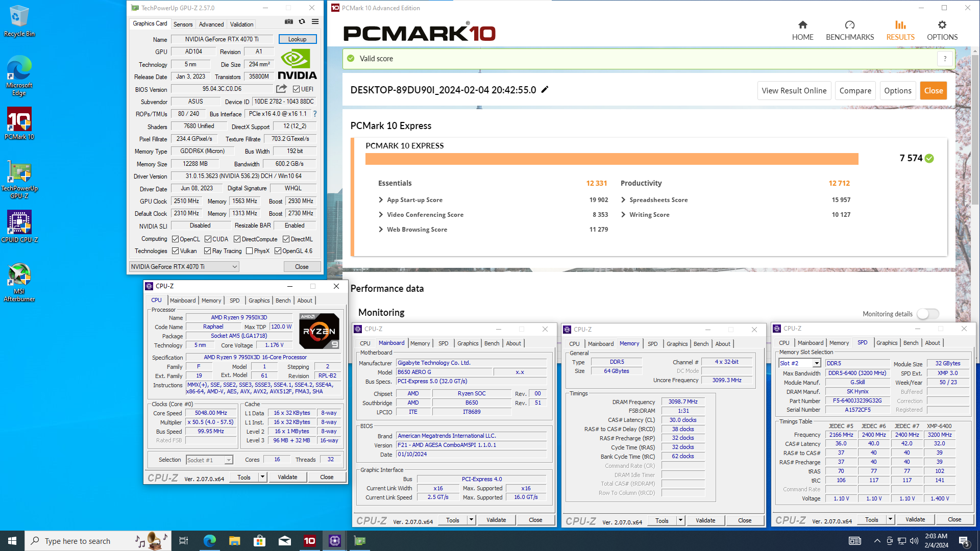Click the GPU Name field in GPU-Z
980x551 pixels.
click(222, 39)
